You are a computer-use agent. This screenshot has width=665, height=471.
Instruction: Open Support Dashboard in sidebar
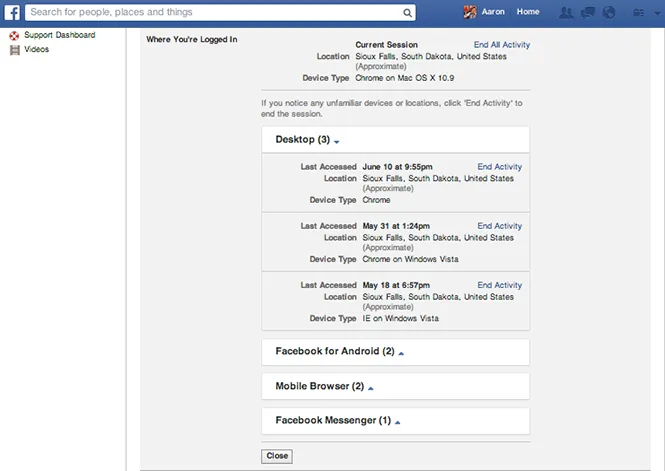pos(59,35)
